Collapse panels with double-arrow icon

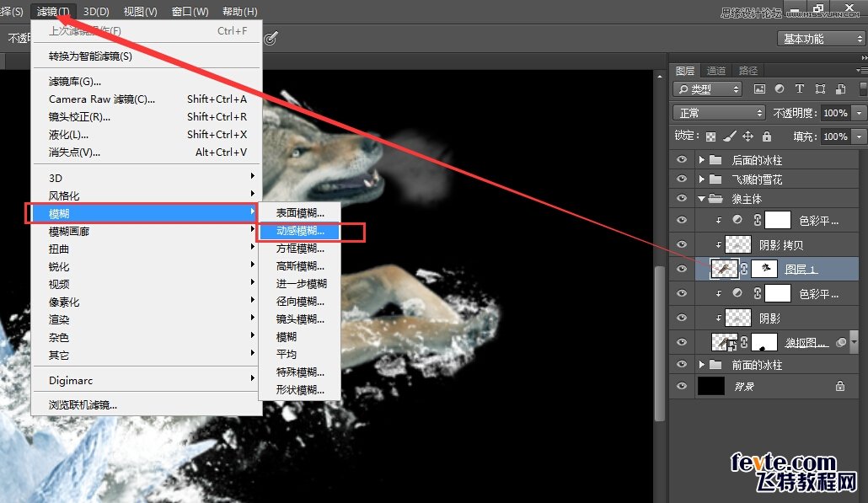point(864,57)
